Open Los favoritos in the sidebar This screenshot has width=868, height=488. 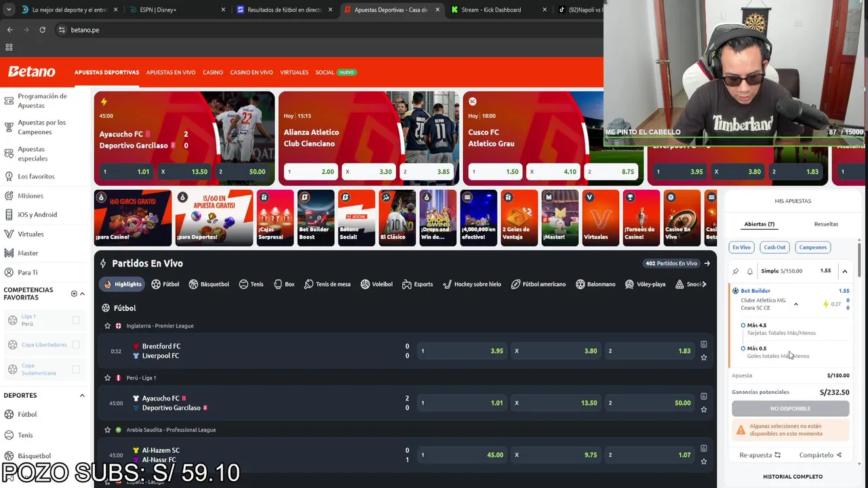[x=36, y=176]
